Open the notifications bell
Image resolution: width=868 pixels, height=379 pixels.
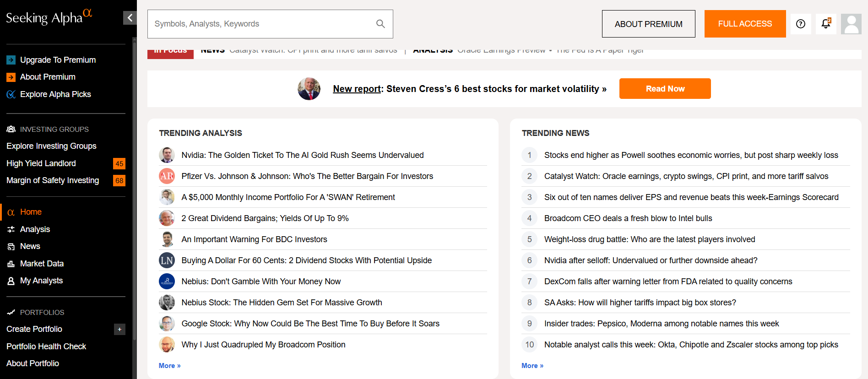point(825,24)
